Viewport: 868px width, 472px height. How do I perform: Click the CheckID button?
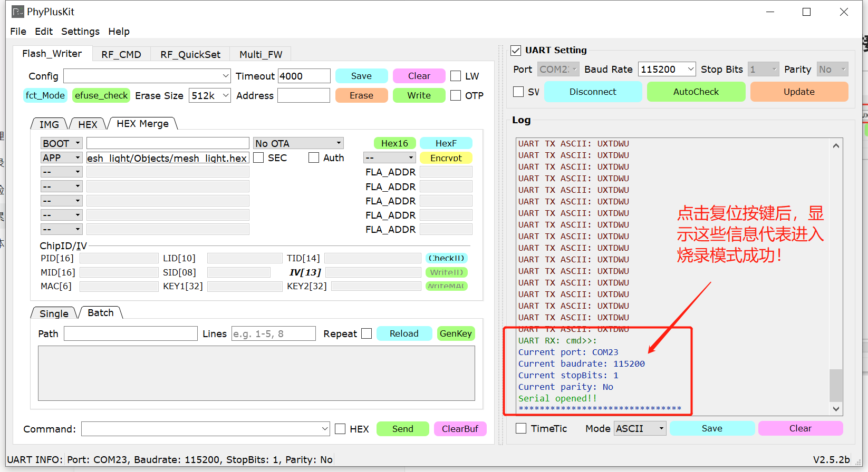click(446, 258)
